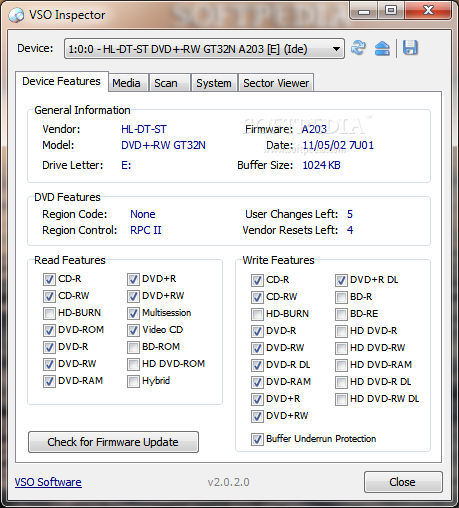This screenshot has height=508, width=459.
Task: Open the VSO Software link
Action: click(48, 482)
